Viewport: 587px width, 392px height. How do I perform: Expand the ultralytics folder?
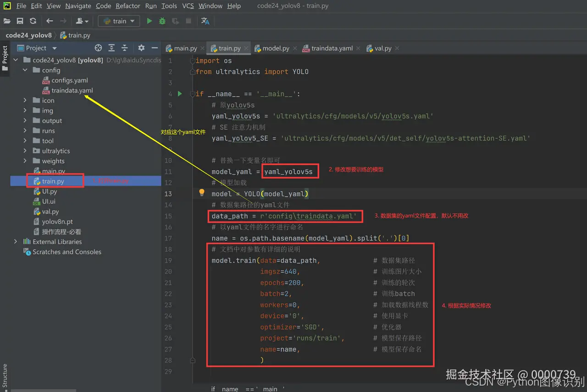tap(25, 151)
